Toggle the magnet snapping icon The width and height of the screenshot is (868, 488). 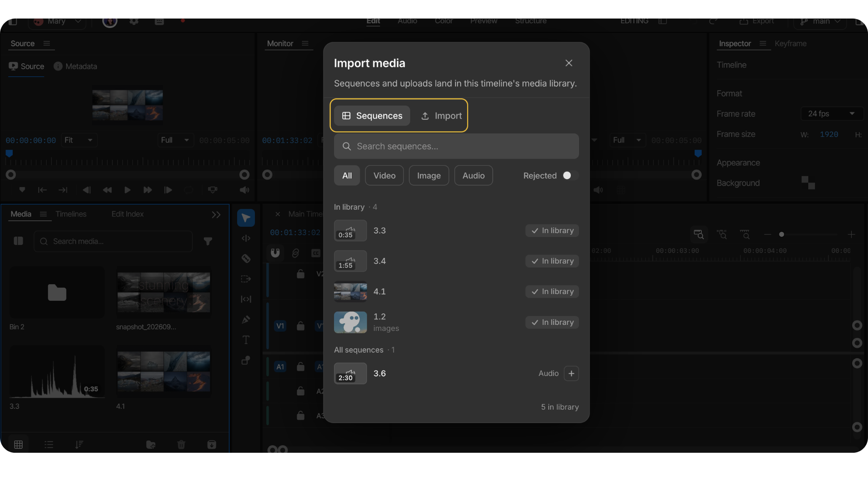click(275, 253)
